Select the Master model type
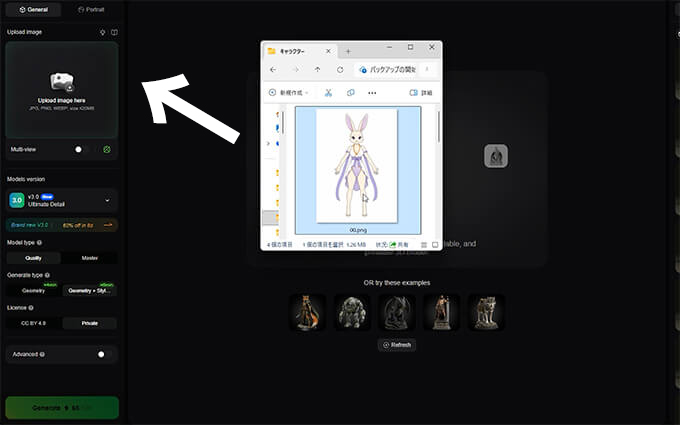The height and width of the screenshot is (425, 680). (89, 258)
